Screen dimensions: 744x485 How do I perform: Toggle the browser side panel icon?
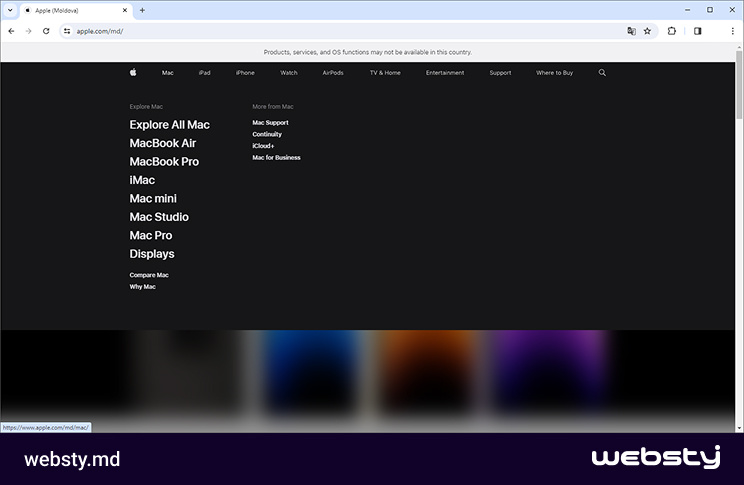(x=698, y=31)
